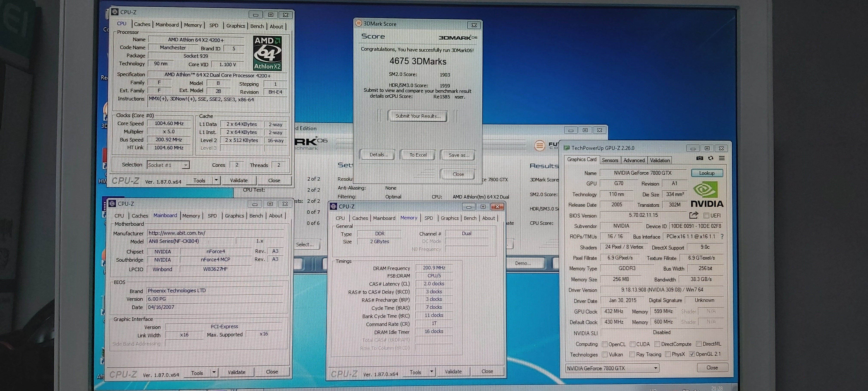Click the Driver Version value in GPU-Z
The image size is (868, 391).
coord(662,290)
